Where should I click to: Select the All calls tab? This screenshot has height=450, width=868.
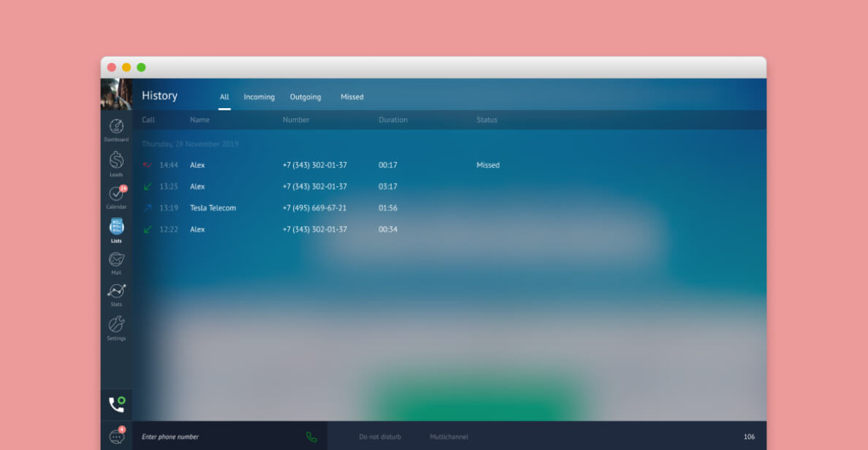pos(224,97)
